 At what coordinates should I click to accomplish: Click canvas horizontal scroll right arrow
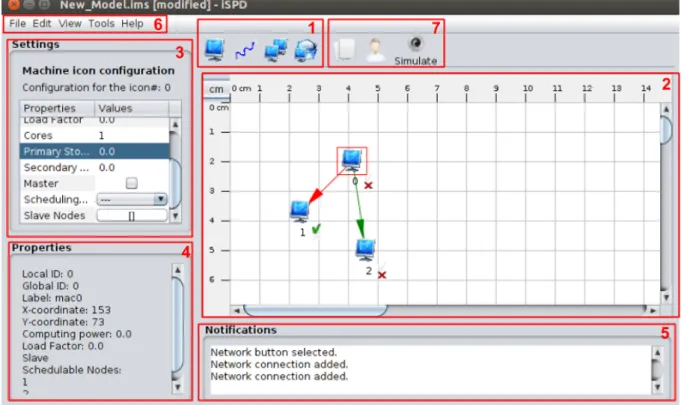653,310
